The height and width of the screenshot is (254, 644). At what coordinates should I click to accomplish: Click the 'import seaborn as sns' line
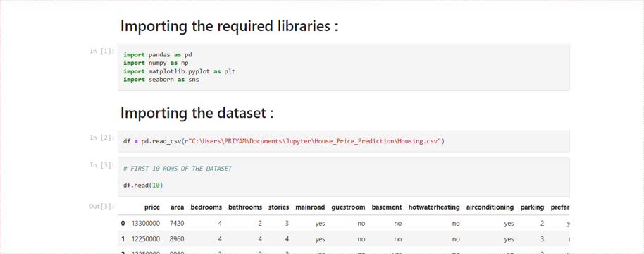(161, 80)
